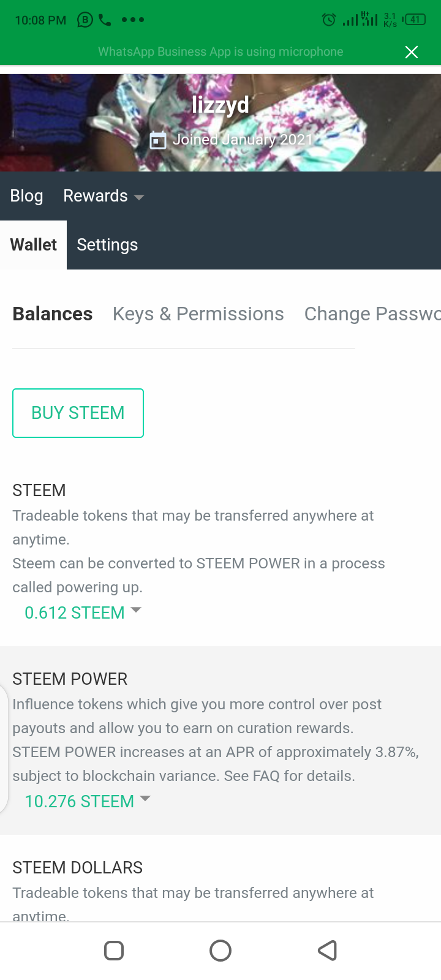Open the Change Password section
The height and width of the screenshot is (980, 441).
pos(372,314)
